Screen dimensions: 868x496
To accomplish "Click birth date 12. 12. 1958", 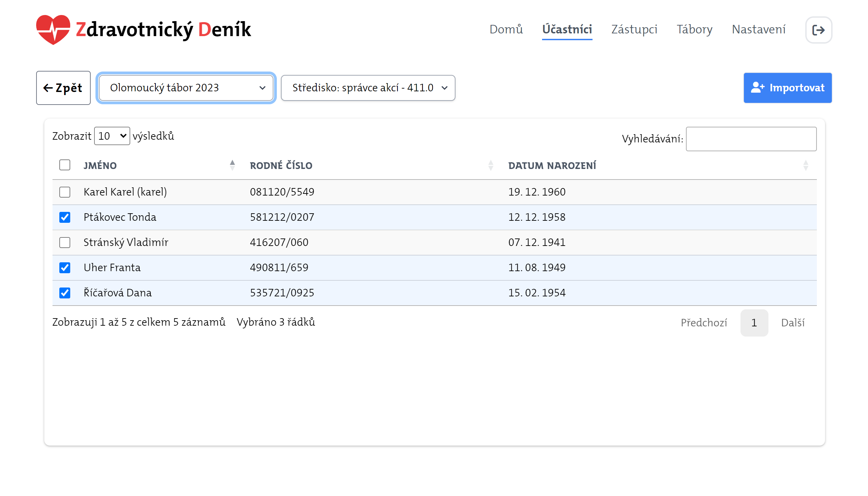I will tap(537, 217).
